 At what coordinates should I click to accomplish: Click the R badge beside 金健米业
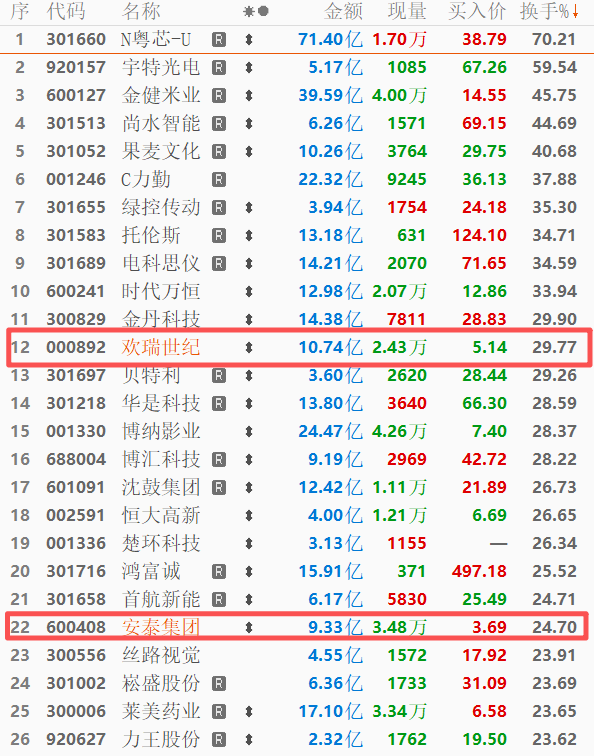[x=219, y=95]
